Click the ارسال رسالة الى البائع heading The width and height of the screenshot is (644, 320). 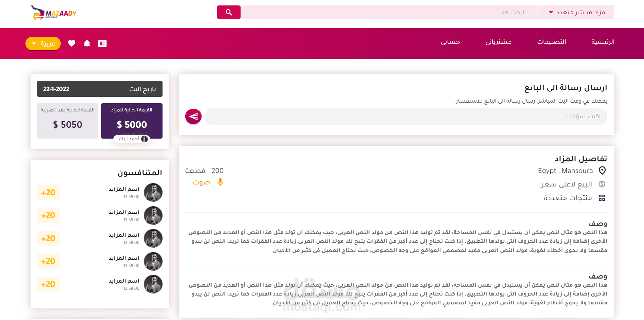(x=566, y=88)
